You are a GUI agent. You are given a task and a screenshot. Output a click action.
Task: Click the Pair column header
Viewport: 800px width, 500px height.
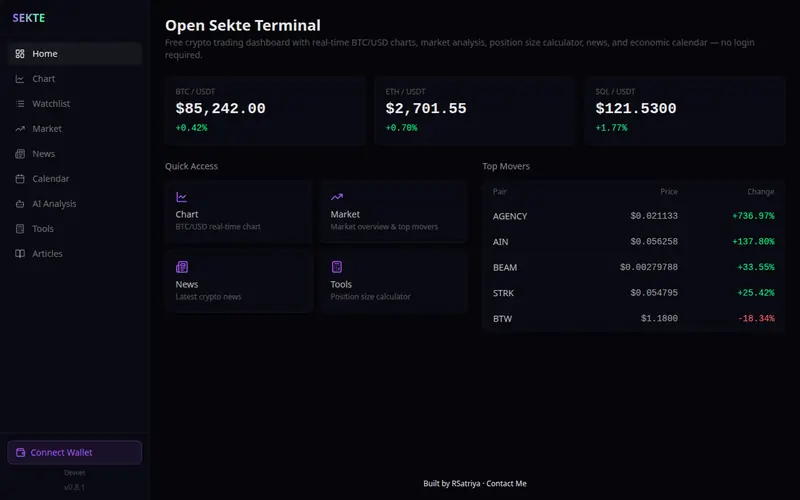[499, 191]
